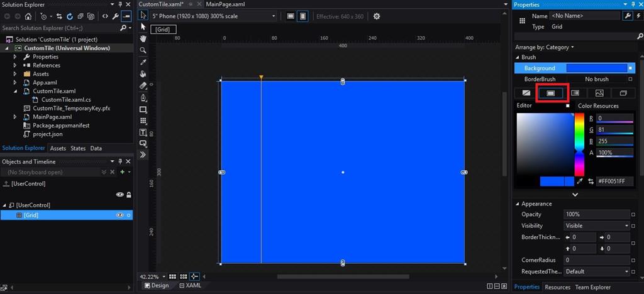Open the RequestedTheme Default dropdown
This screenshot has width=644, height=294.
pyautogui.click(x=597, y=271)
